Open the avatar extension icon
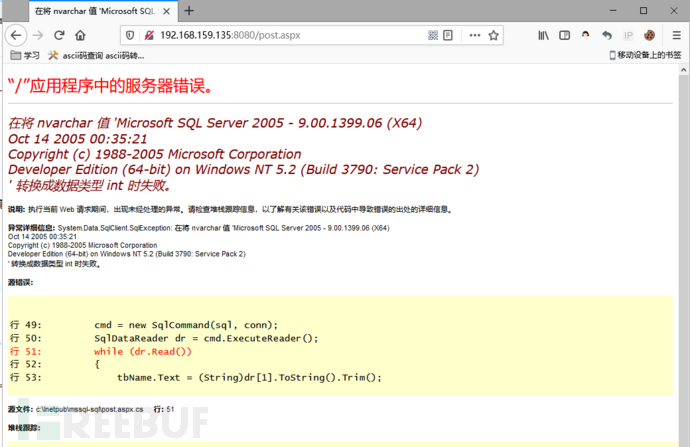The height and width of the screenshot is (447, 690). pos(585,35)
